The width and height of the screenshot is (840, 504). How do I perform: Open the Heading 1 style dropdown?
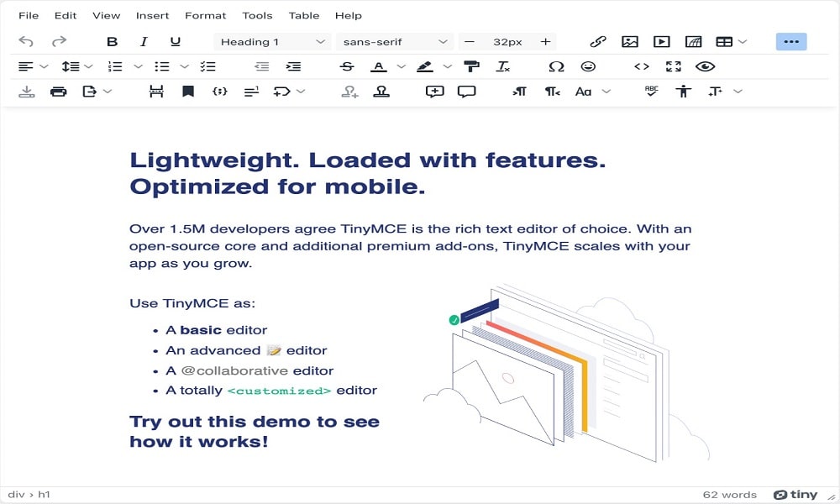pyautogui.click(x=271, y=41)
